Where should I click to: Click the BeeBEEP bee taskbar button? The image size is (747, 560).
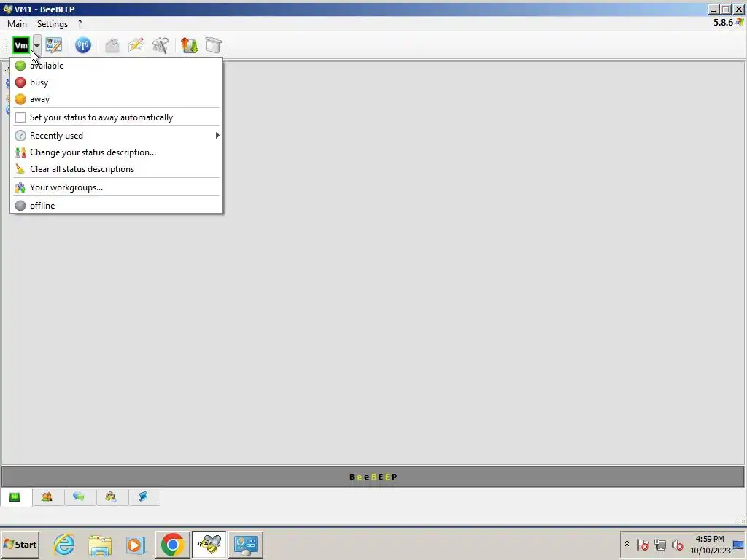tap(209, 544)
